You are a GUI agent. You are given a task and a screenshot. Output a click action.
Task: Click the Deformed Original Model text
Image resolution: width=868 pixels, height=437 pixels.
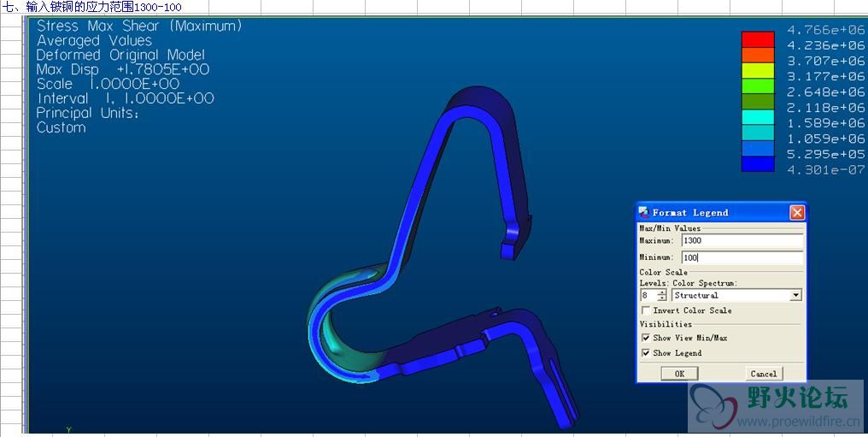[120, 56]
